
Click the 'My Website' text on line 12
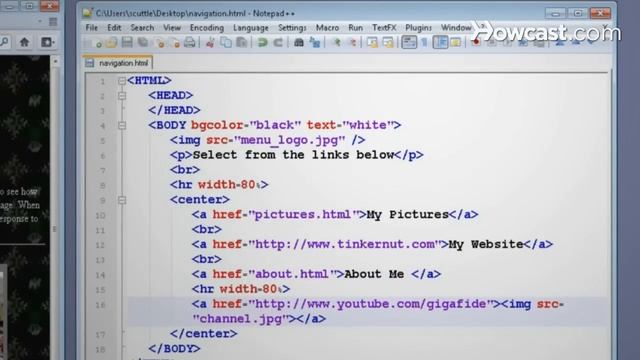click(x=486, y=244)
